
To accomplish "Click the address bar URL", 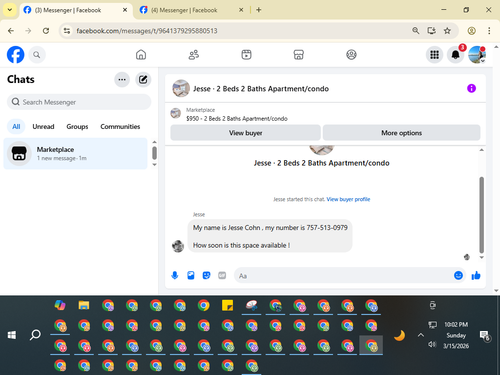I will (147, 31).
